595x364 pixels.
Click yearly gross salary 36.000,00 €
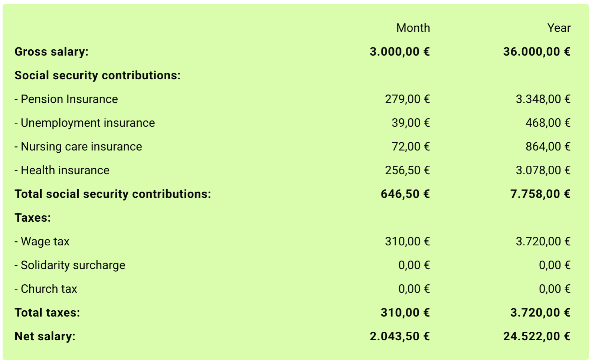537,52
